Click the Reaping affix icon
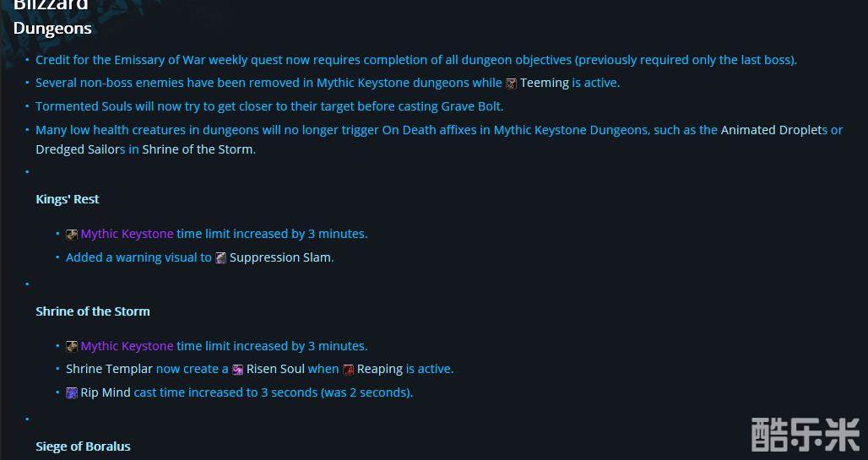The width and height of the screenshot is (868, 460). 348,370
